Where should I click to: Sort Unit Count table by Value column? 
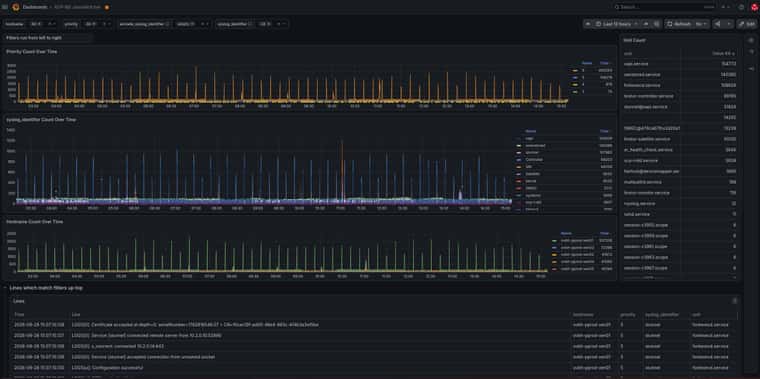(723, 54)
